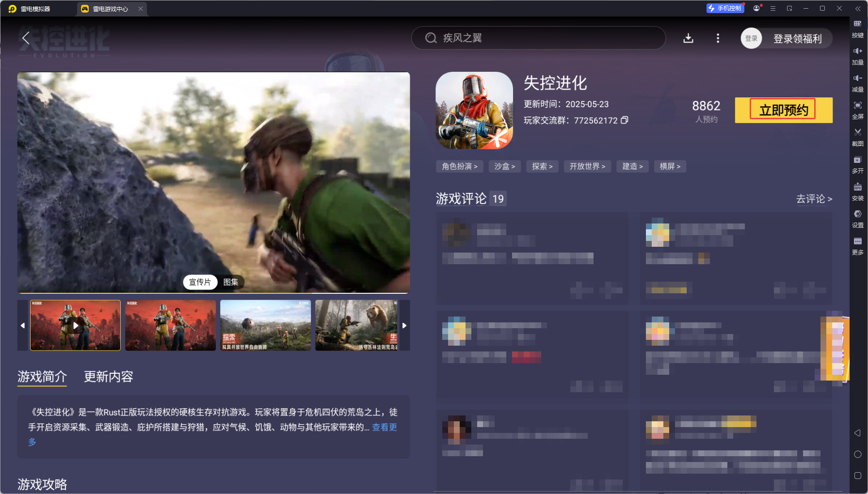Show previous thumbnails with left arrow
The width and height of the screenshot is (868, 494).
pos(23,325)
